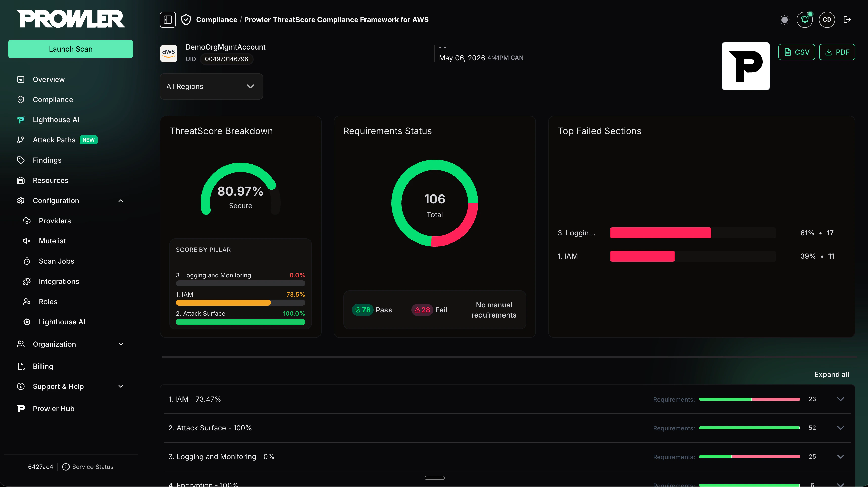This screenshot has width=868, height=487.
Task: Click the compliance shield icon in breadcrumb
Action: coord(186,19)
